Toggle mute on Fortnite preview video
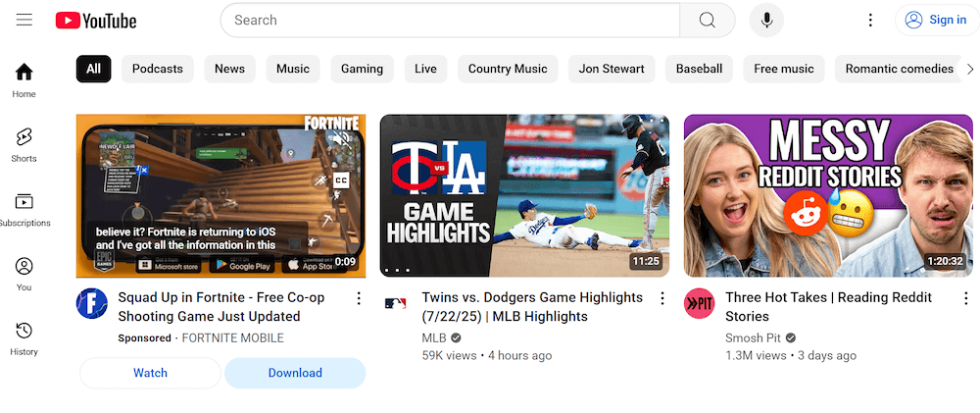The height and width of the screenshot is (413, 980). coord(341,139)
